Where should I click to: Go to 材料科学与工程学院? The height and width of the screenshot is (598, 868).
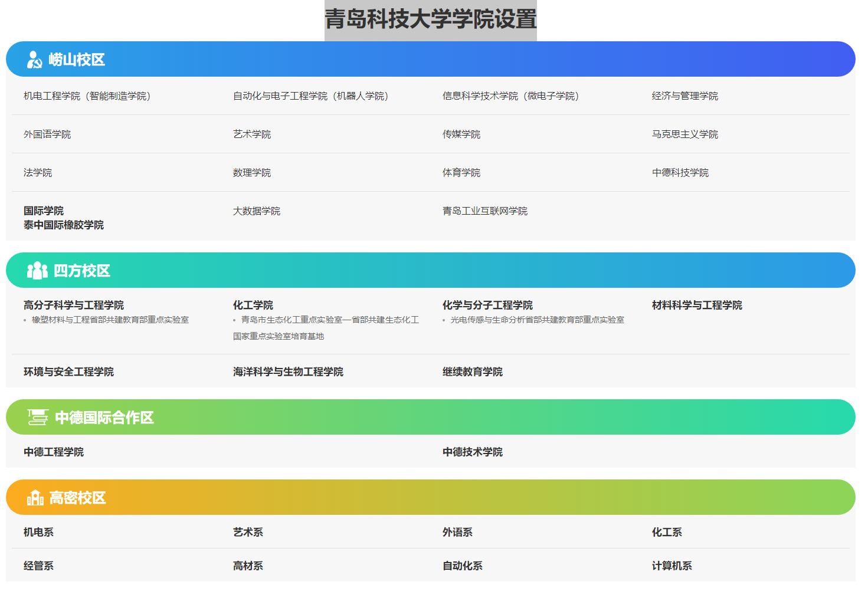pyautogui.click(x=697, y=305)
